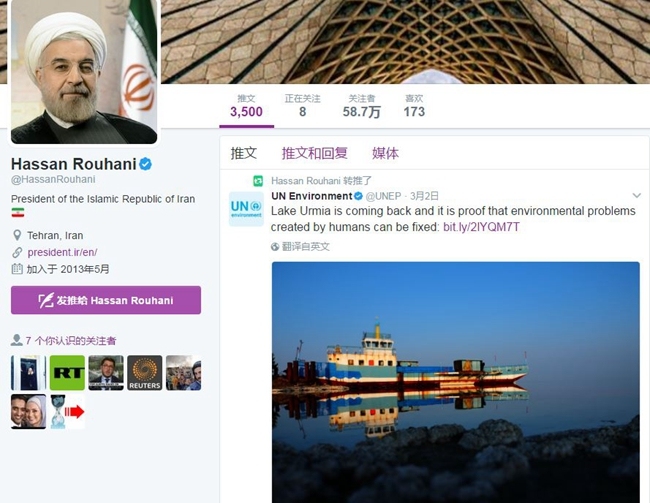The image size is (650, 503).
Task: Open the president.ir/en/ website link
Action: point(62,252)
